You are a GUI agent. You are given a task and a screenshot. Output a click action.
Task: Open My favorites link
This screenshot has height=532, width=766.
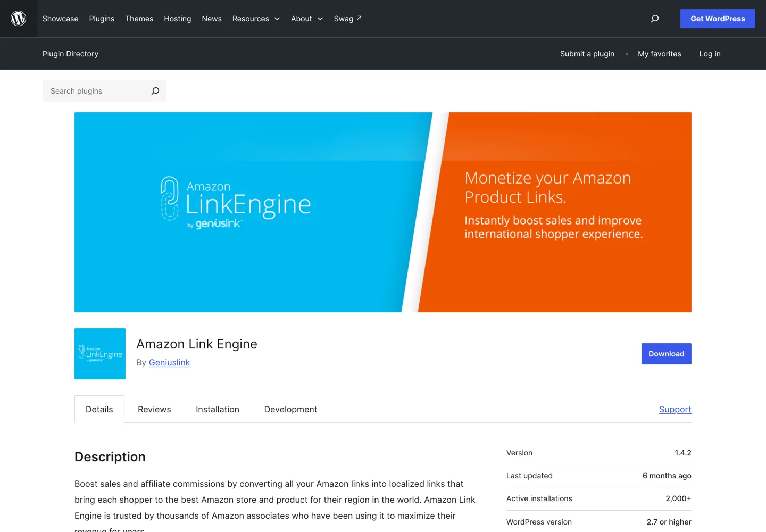point(660,54)
